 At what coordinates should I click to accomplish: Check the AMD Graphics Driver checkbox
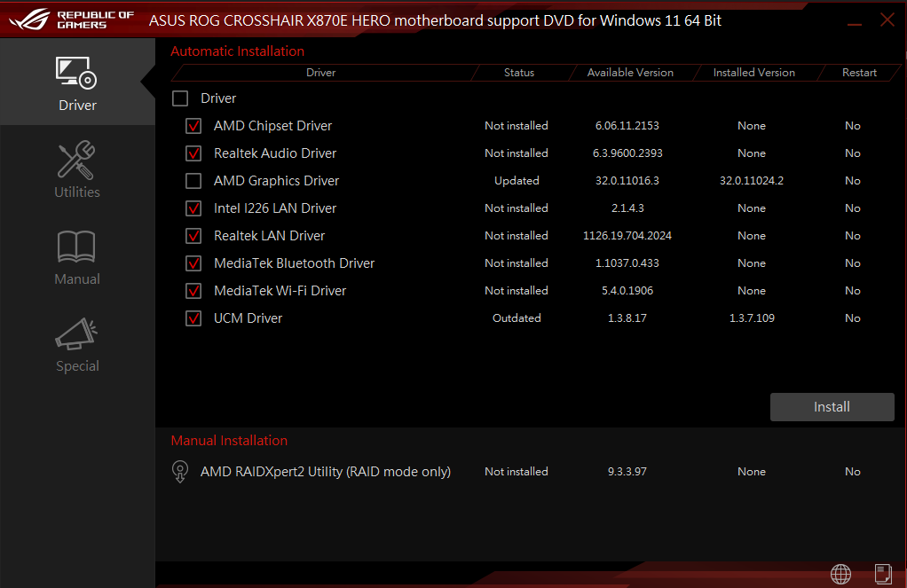coord(193,181)
